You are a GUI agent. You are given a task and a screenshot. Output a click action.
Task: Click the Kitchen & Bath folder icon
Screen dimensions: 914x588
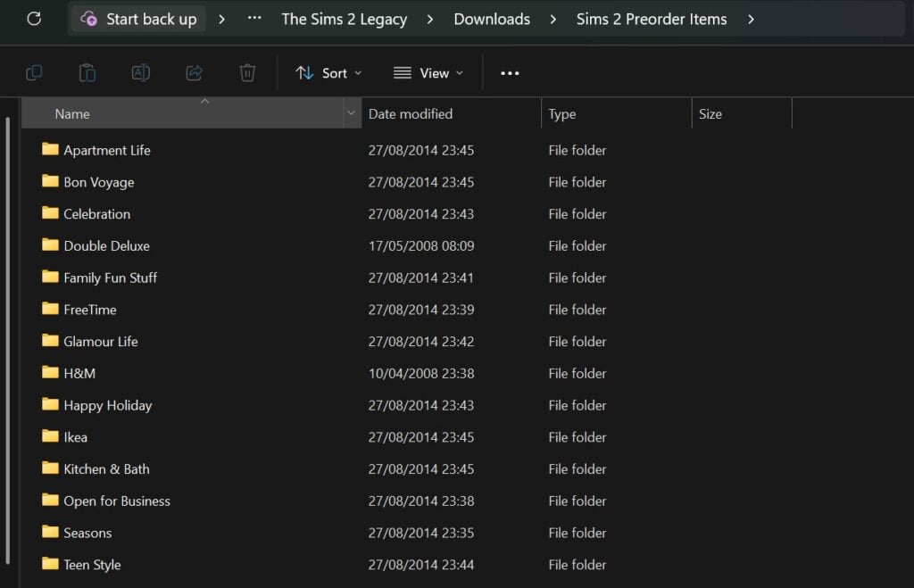click(x=50, y=468)
